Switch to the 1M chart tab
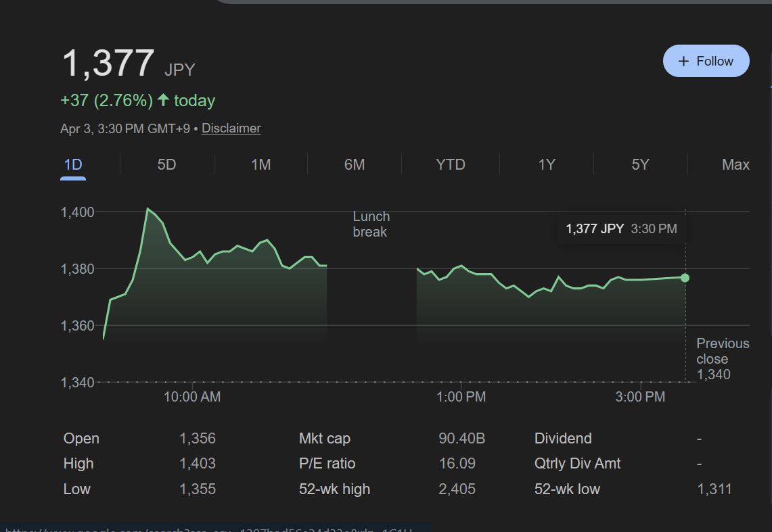Image resolution: width=772 pixels, height=532 pixels. pyautogui.click(x=260, y=165)
